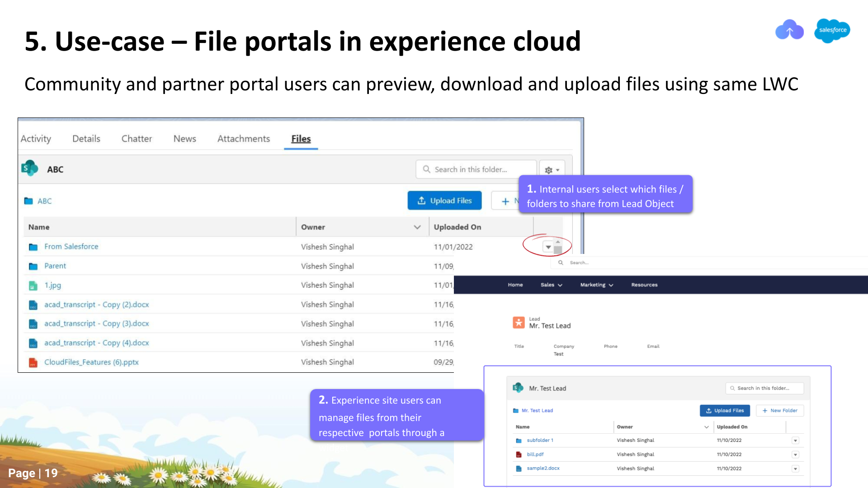Click the New Folder button
Viewport: 868px width, 488px height.
[780, 411]
